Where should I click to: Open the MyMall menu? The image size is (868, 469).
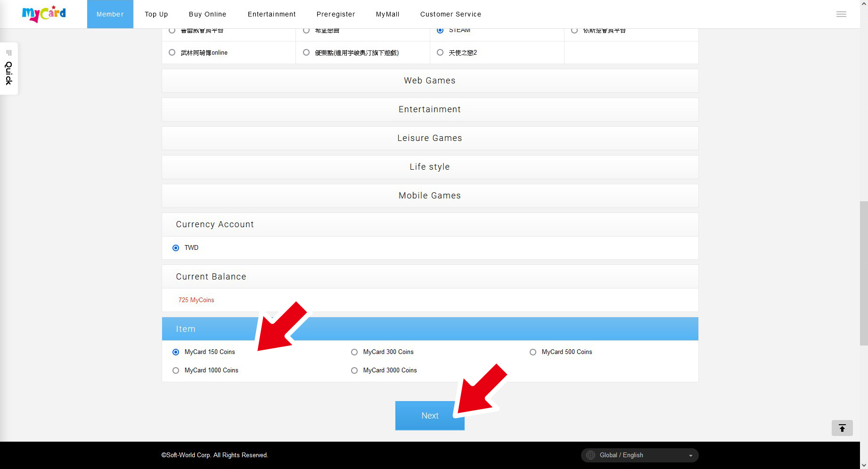[x=388, y=14]
